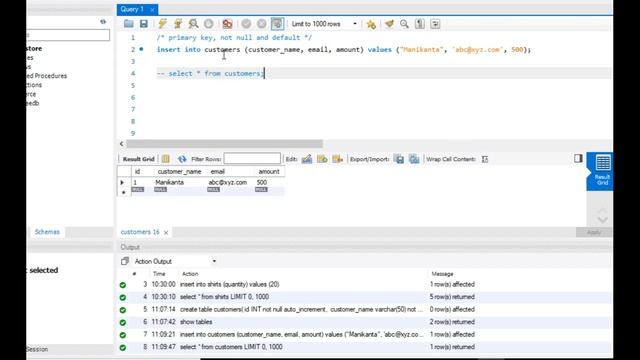Viewport: 640px width, 360px height.
Task: Save the script with the floppy disk icon
Action: (x=144, y=24)
